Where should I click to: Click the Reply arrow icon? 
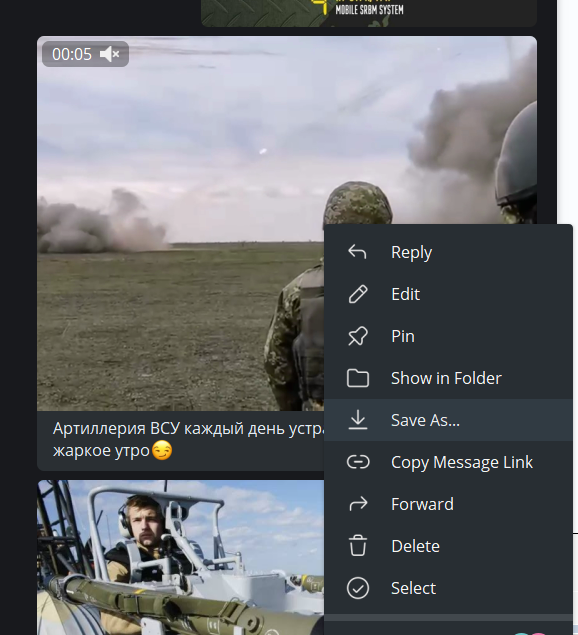357,252
